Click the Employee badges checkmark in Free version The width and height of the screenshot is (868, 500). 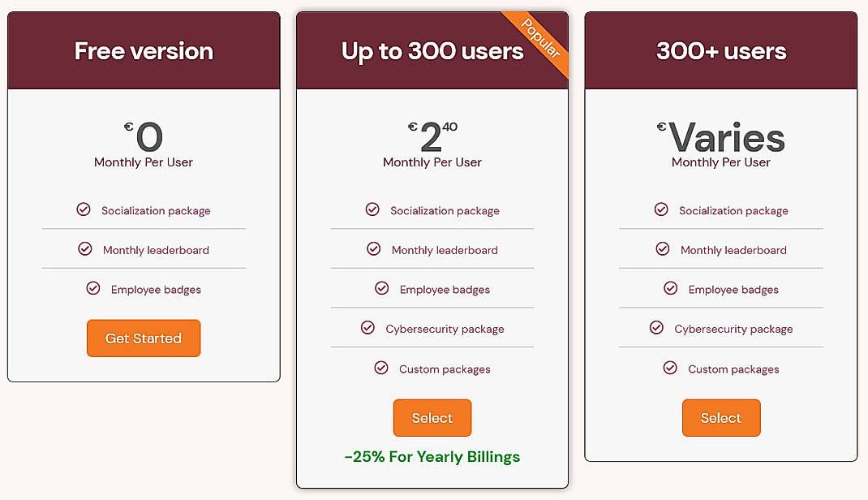92,288
